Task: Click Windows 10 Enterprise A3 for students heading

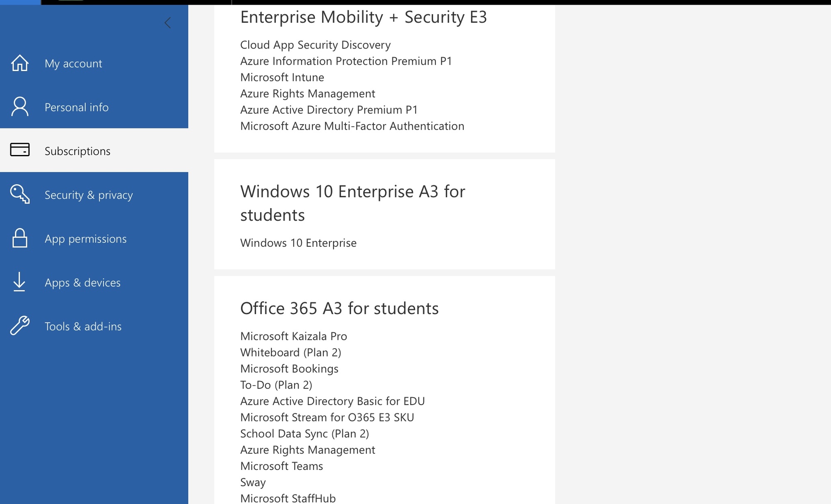Action: click(353, 203)
